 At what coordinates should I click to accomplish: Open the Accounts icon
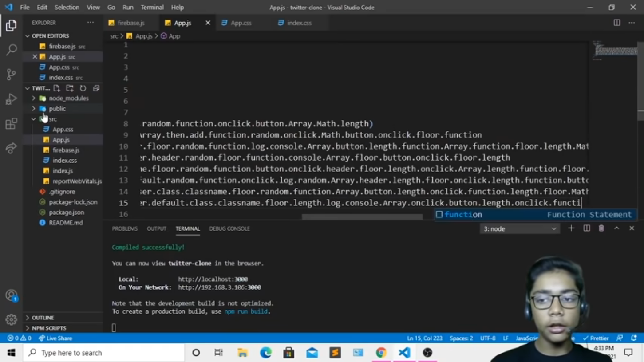[x=11, y=295]
